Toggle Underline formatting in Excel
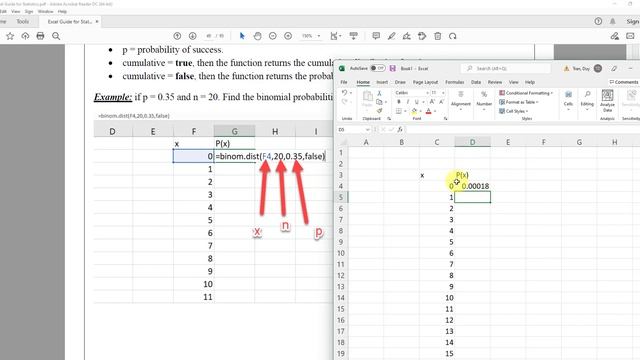The image size is (640, 360). [416, 102]
